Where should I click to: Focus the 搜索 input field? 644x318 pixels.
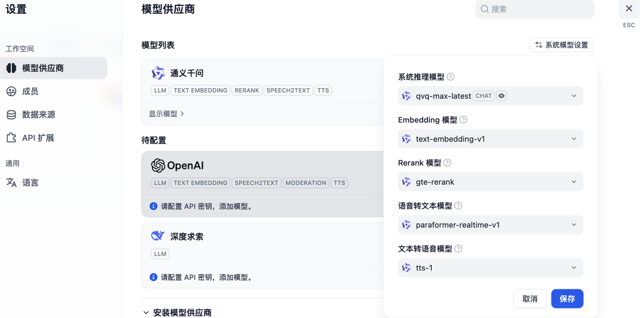click(x=534, y=9)
